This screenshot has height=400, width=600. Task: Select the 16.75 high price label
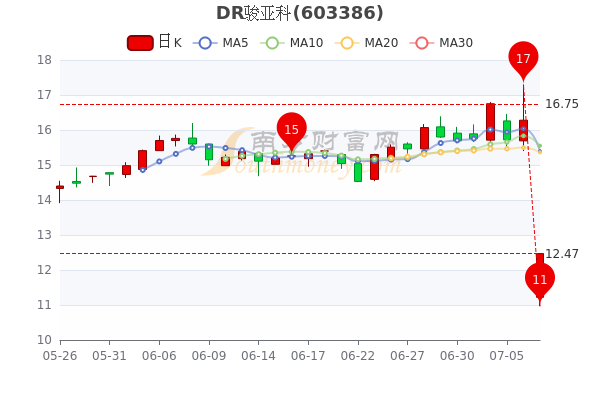point(561,104)
